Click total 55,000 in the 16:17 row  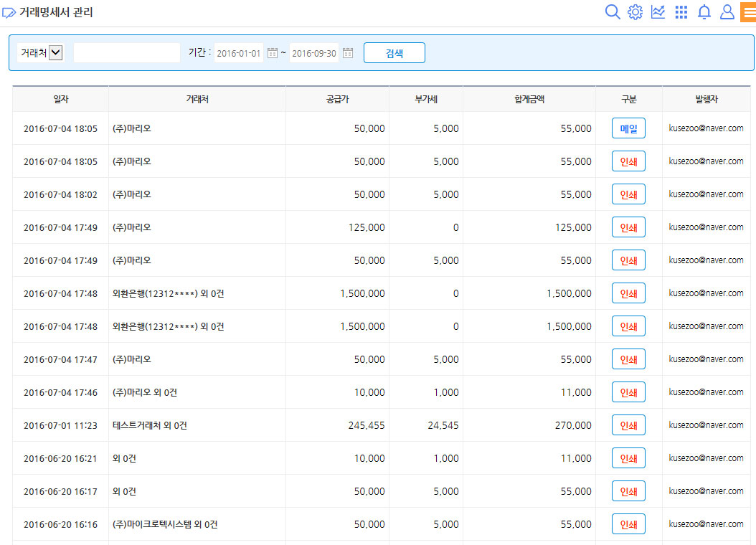click(576, 491)
